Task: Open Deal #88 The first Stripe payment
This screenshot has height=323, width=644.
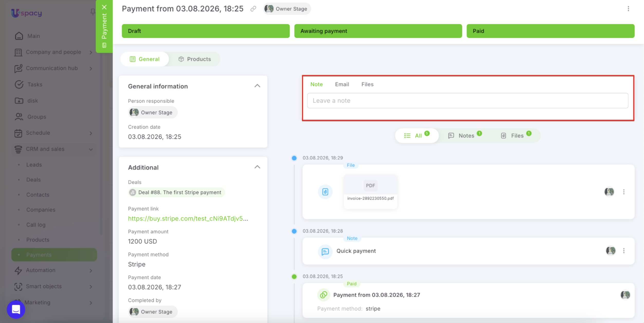Action: (176, 192)
